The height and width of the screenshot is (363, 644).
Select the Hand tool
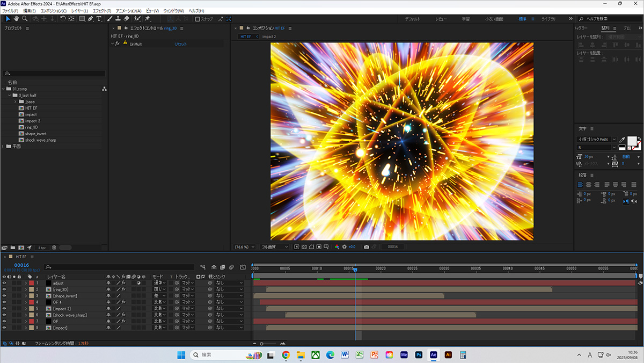click(16, 19)
